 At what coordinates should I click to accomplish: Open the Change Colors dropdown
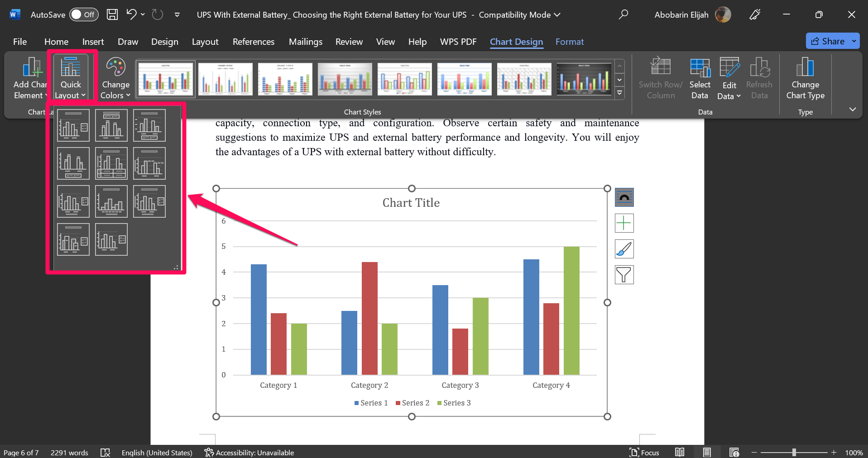tap(115, 77)
